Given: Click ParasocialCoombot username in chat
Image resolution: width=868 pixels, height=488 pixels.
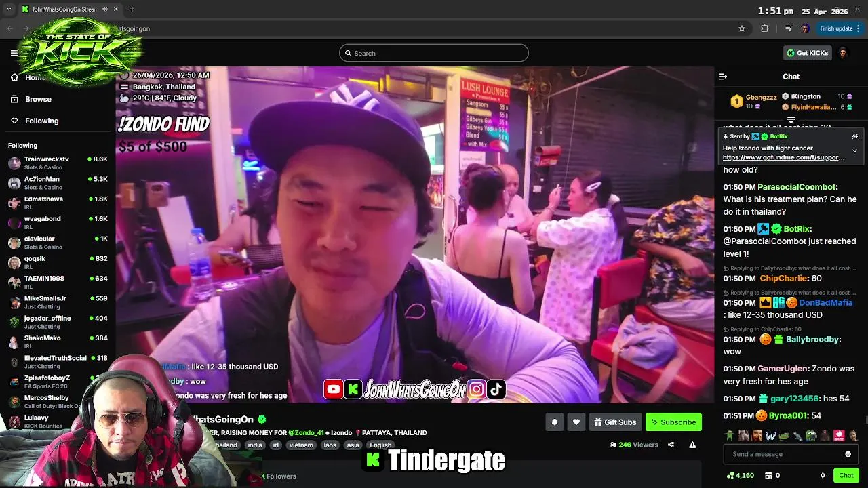Looking at the screenshot, I should tap(796, 187).
